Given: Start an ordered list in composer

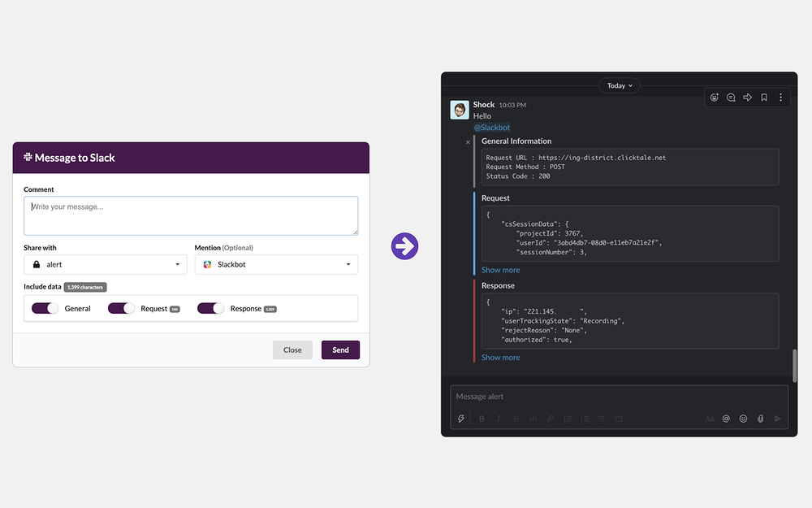Looking at the screenshot, I should coord(568,419).
